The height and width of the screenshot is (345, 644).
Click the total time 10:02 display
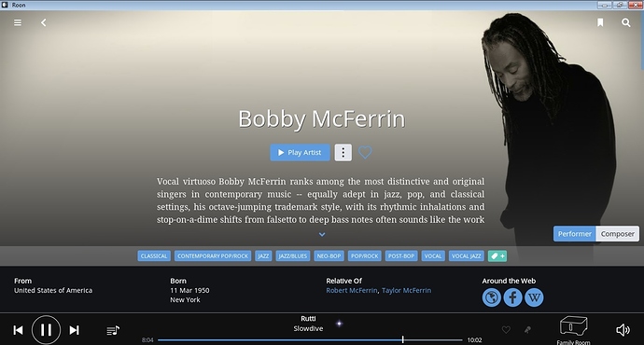click(474, 340)
